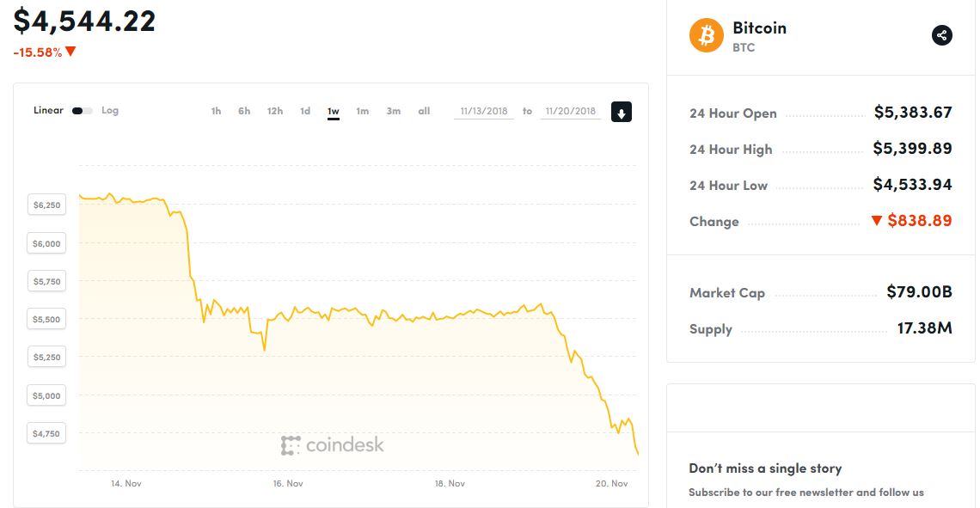The image size is (980, 508).
Task: Open the end date field 11/20/2018
Action: (571, 111)
